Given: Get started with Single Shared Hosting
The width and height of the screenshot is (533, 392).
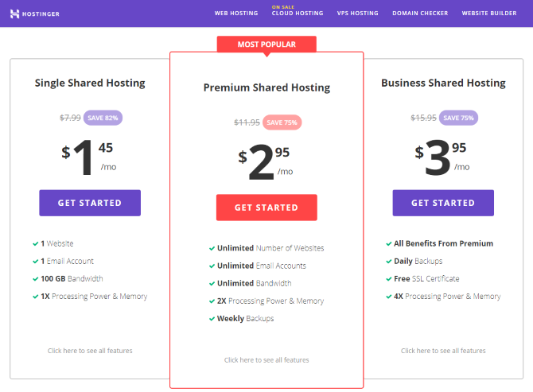Looking at the screenshot, I should pyautogui.click(x=90, y=203).
